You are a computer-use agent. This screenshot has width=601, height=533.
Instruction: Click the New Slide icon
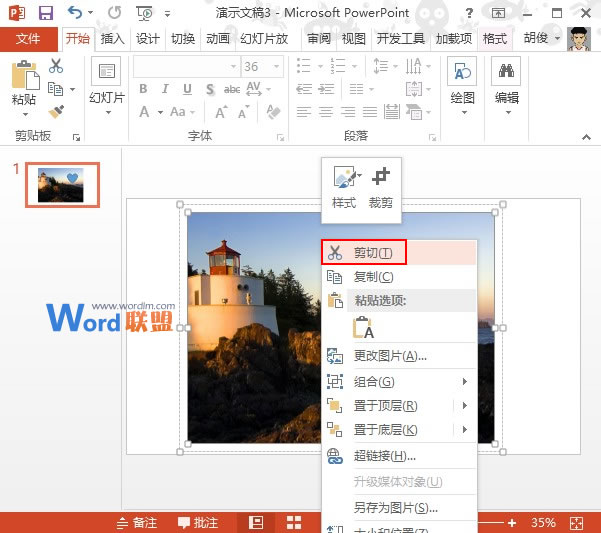tap(106, 71)
